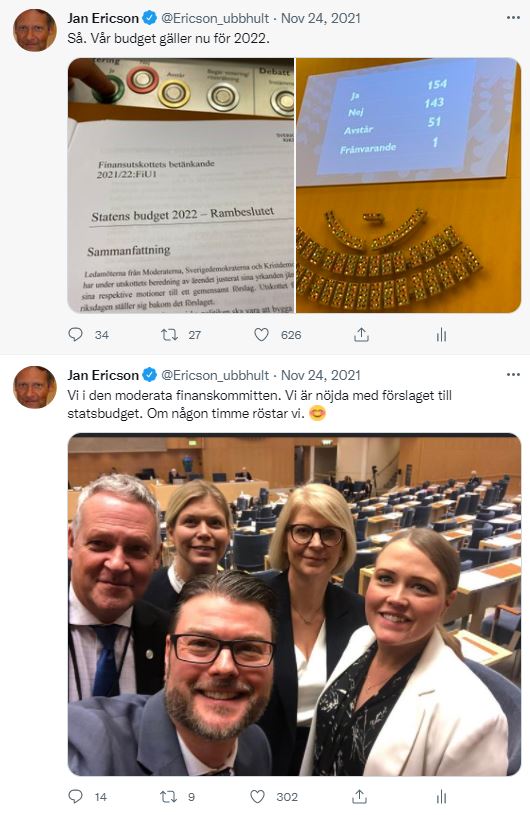View analytics of the second tweet
Screen dimensions: 530x815
coord(441,796)
